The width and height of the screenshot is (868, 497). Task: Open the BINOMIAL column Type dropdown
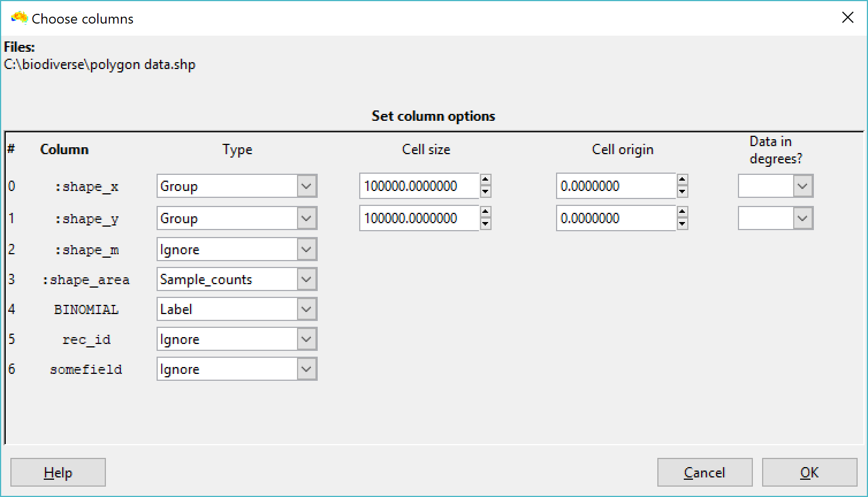306,309
